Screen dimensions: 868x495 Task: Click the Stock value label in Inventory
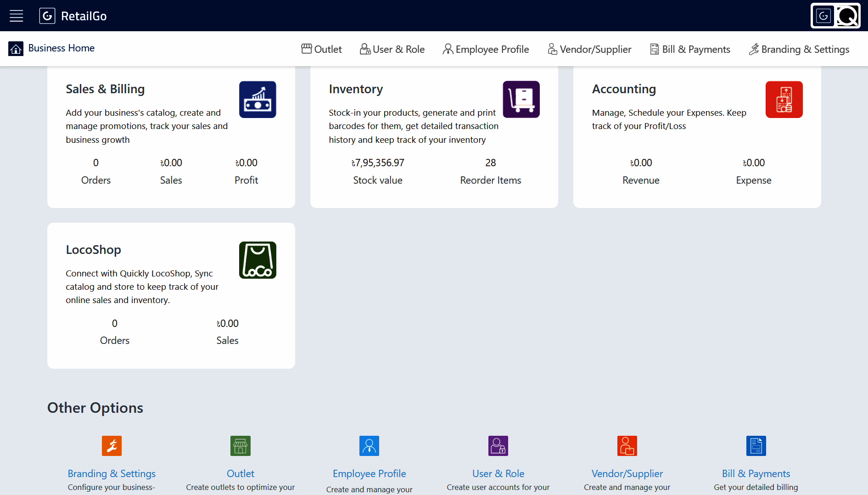point(378,180)
